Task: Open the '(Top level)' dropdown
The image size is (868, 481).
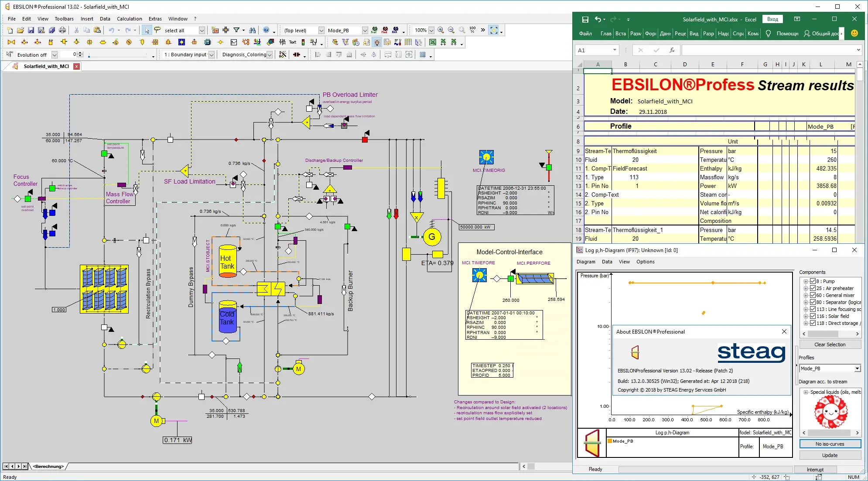Action: coord(321,30)
